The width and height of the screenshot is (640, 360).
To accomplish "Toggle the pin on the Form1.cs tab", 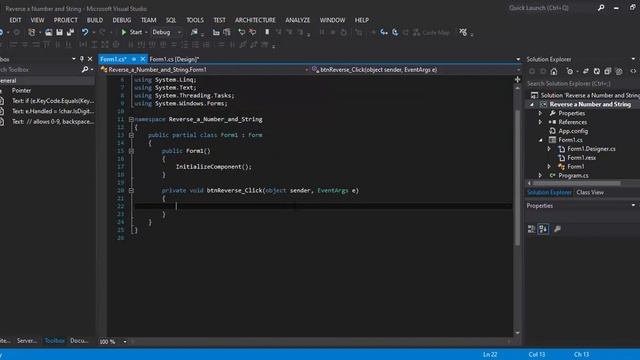I will click(134, 59).
